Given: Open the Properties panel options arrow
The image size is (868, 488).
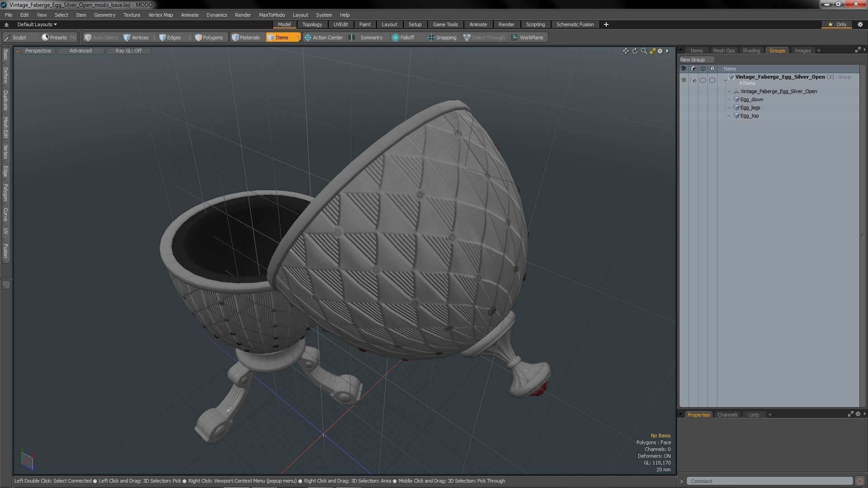Looking at the screenshot, I should (x=865, y=414).
